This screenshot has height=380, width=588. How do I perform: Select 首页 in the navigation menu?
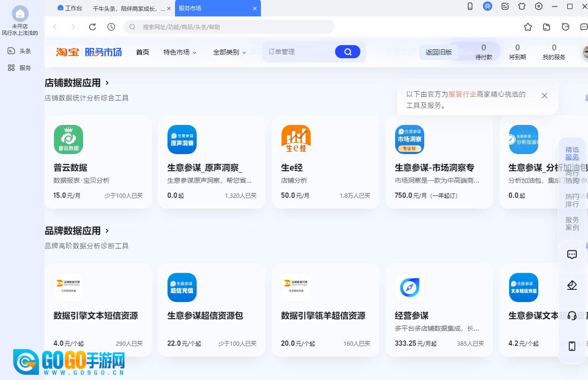click(x=143, y=52)
